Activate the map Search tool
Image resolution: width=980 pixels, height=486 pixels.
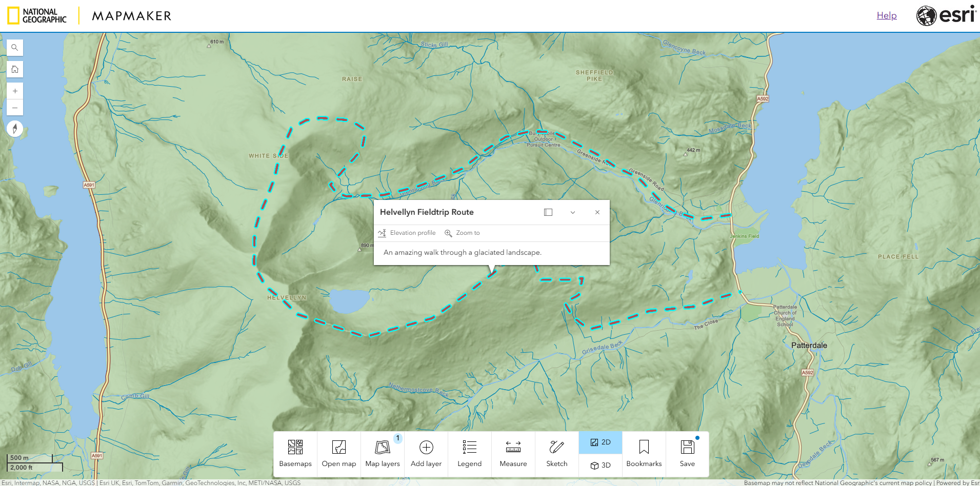[15, 47]
